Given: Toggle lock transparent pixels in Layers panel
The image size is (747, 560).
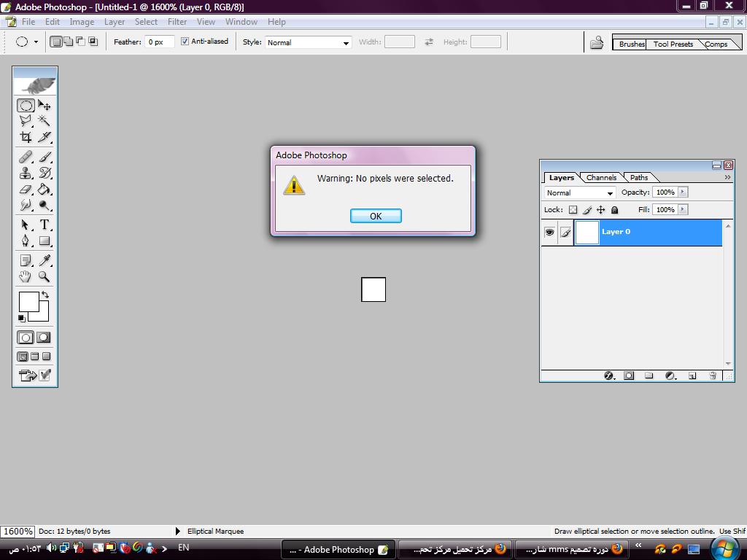Looking at the screenshot, I should [573, 210].
